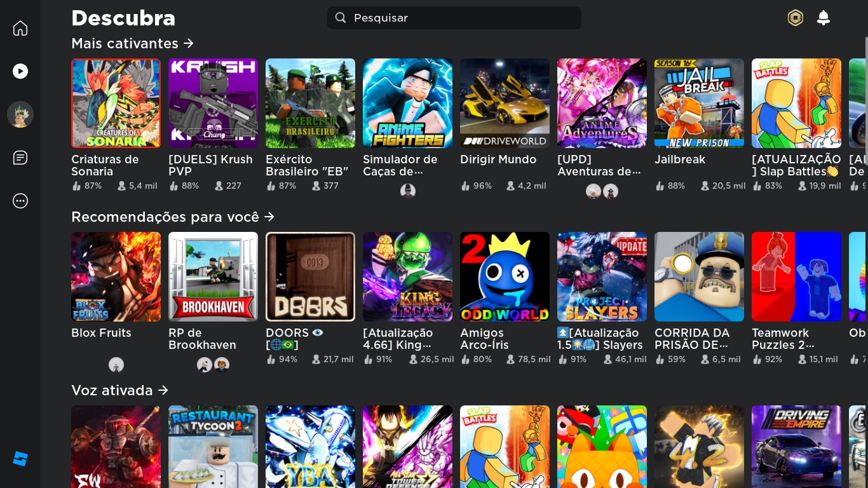Click the Criaturas de Sonaria title
The width and height of the screenshot is (868, 488).
pos(105,165)
